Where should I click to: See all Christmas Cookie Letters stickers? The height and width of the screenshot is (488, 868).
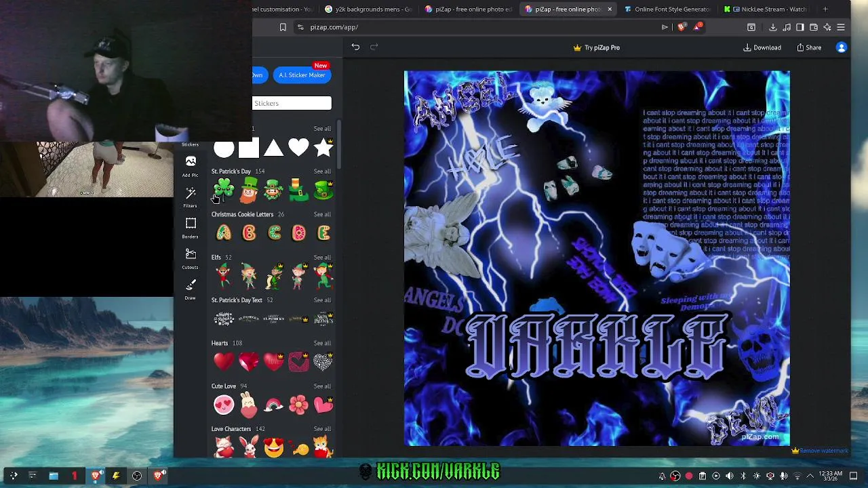pyautogui.click(x=322, y=214)
